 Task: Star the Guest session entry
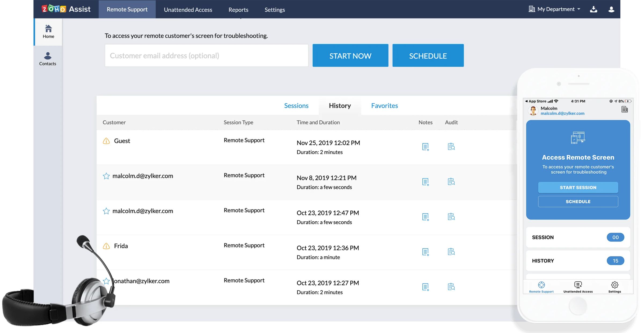click(106, 141)
